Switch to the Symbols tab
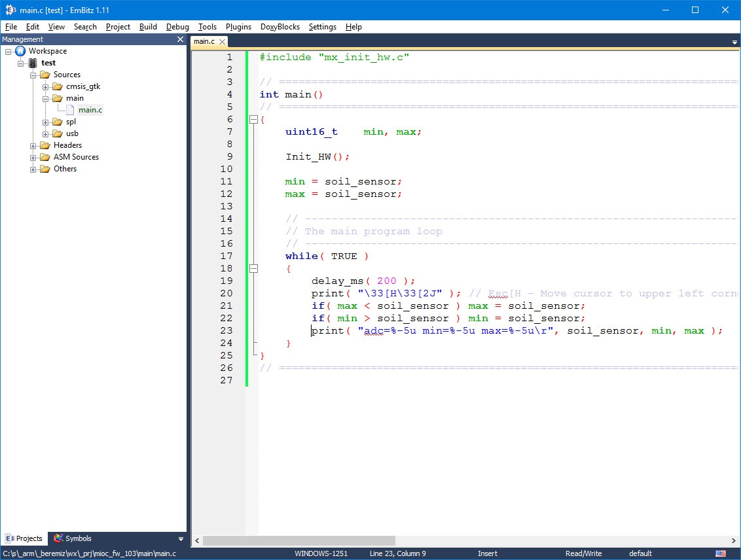Viewport: 741px width, 560px height. tap(73, 538)
